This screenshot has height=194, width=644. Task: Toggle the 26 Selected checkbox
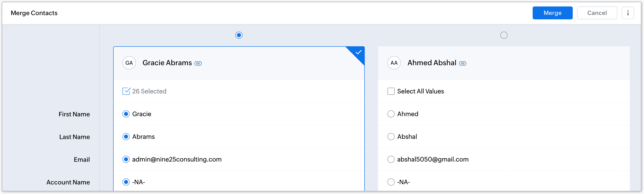tap(126, 91)
